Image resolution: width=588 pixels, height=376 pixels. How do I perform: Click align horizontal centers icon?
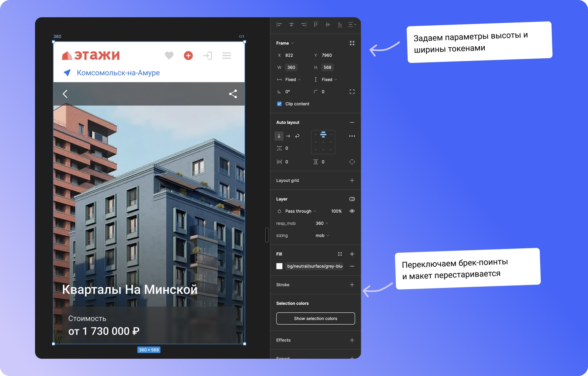pos(291,25)
